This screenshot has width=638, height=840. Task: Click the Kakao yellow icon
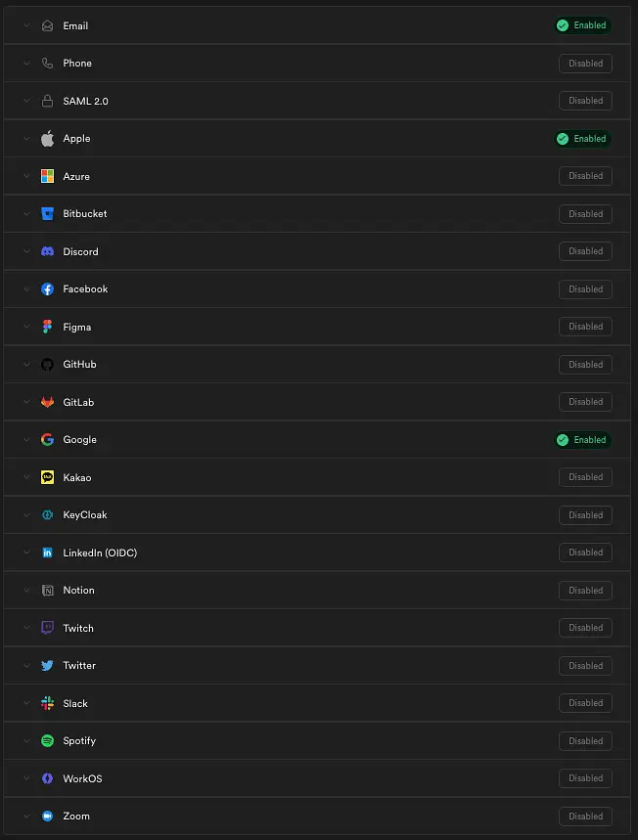[x=47, y=477]
